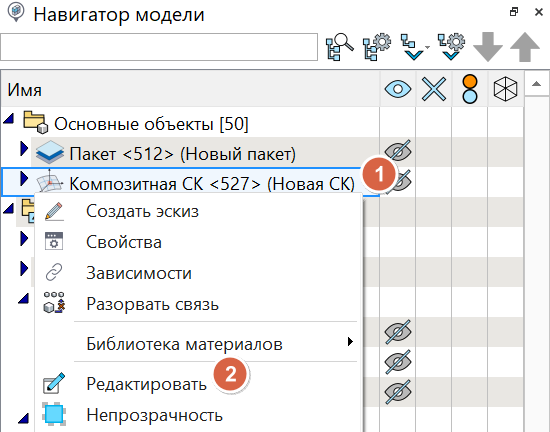Collapse the Основные объекты [50] folder
This screenshot has height=432, width=550.
click(8, 119)
